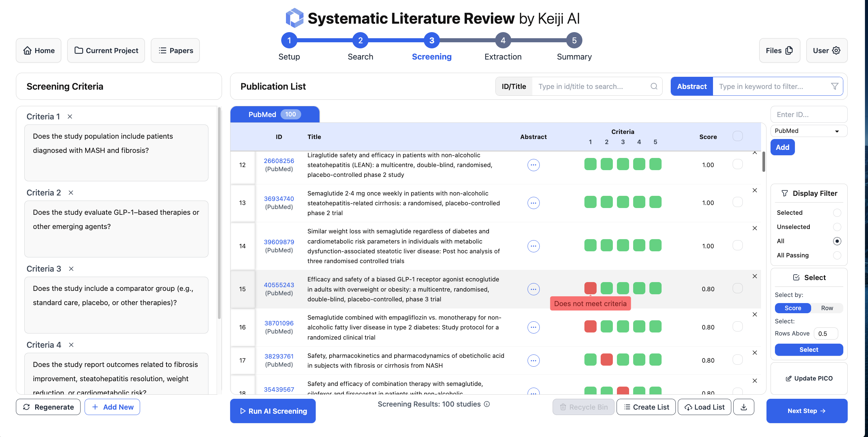Click the Rows Above value field
Viewport: 868px width, 437px height.
tap(826, 333)
